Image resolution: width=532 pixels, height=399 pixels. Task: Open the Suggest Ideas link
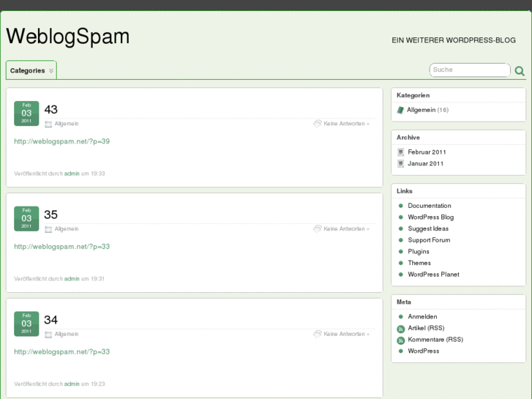tap(428, 229)
